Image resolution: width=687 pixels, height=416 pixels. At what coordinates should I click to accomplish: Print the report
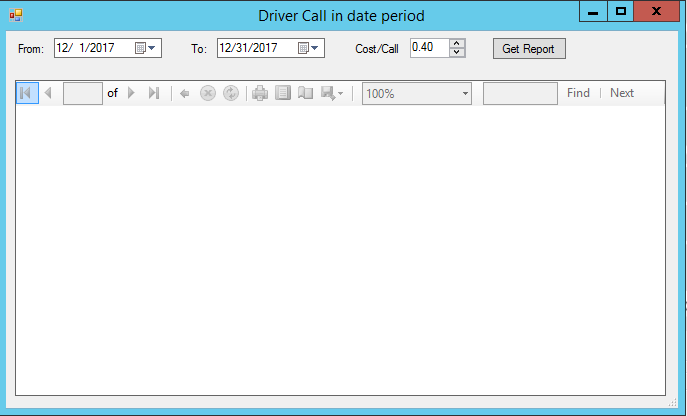point(260,93)
